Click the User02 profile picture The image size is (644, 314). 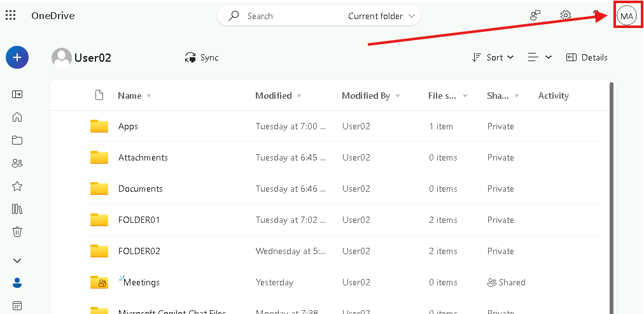click(61, 57)
